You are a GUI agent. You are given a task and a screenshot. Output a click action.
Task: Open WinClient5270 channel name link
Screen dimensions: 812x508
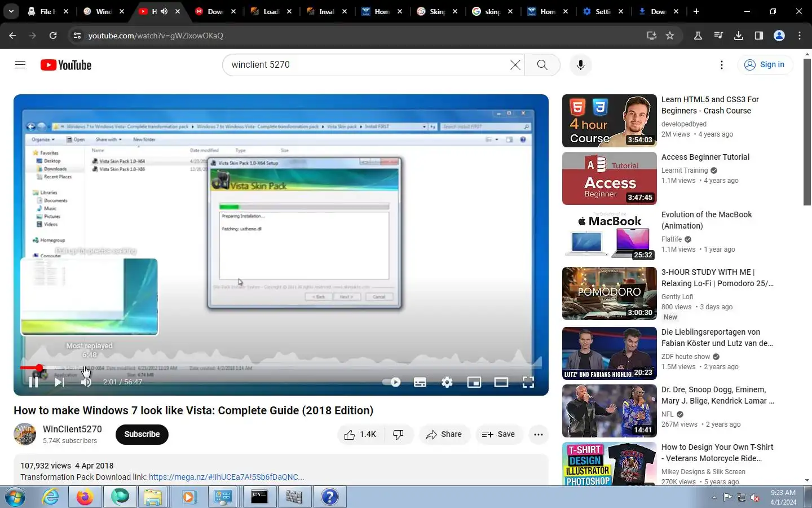(x=72, y=429)
